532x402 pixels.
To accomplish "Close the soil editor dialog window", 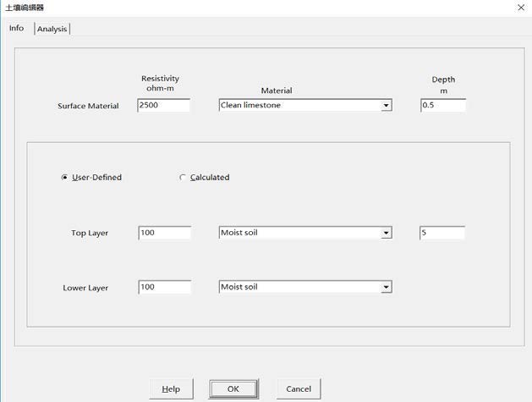I will coord(518,8).
